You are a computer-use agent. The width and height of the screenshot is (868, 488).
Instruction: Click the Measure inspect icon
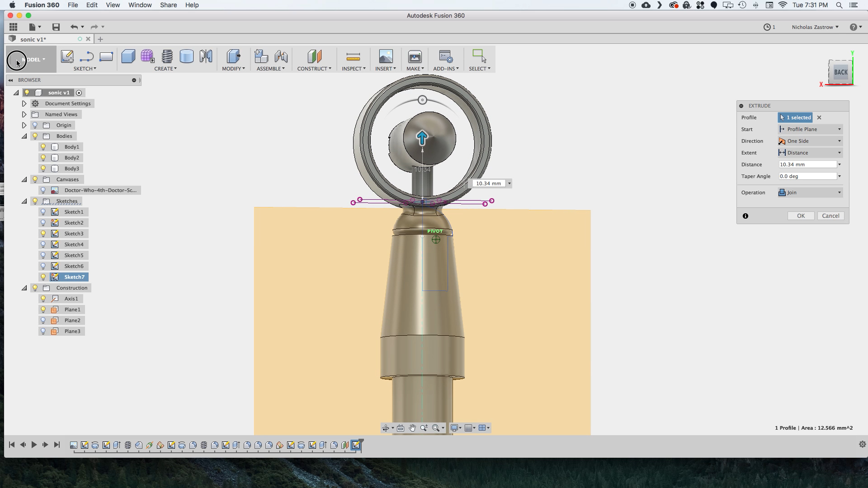(x=353, y=56)
